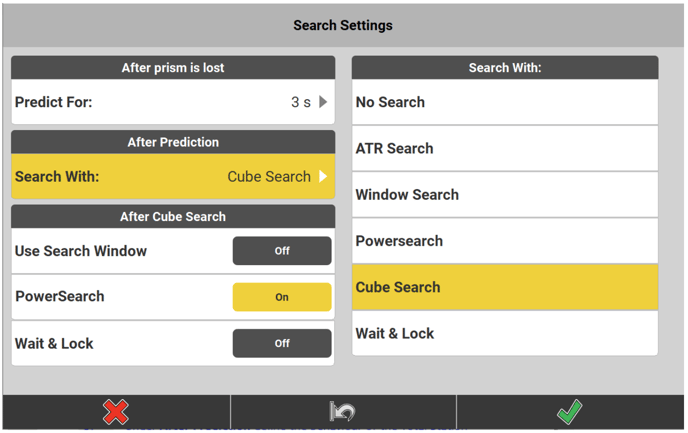Choose ATR Search option
688x433 pixels.
(505, 148)
